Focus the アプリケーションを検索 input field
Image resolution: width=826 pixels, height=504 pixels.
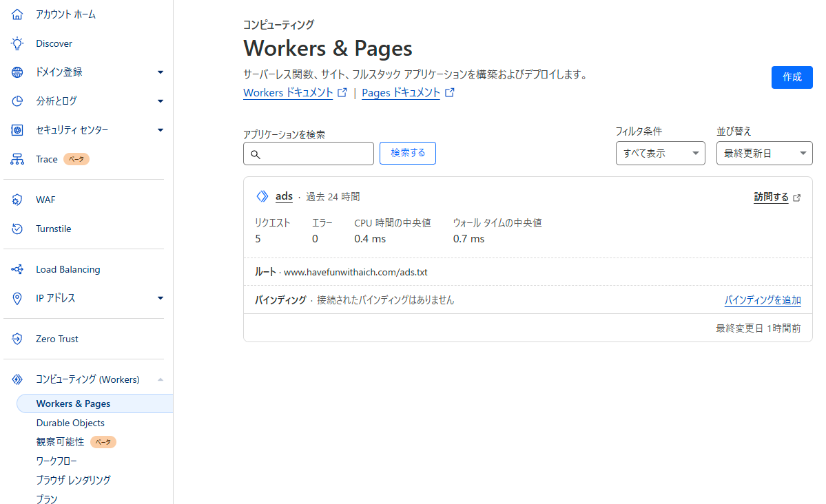(x=309, y=154)
